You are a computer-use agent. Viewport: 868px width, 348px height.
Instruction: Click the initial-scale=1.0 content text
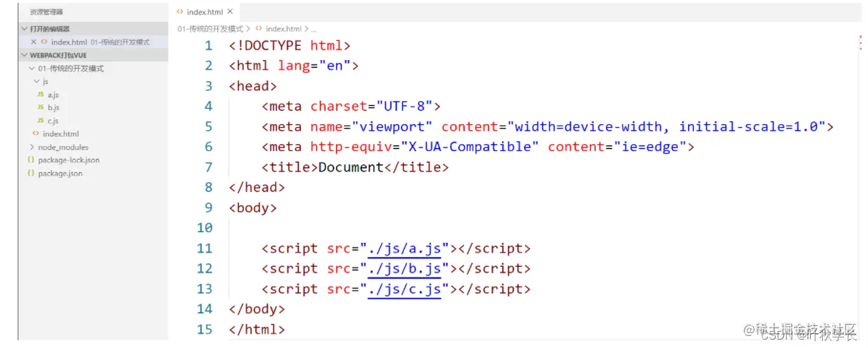pos(747,127)
